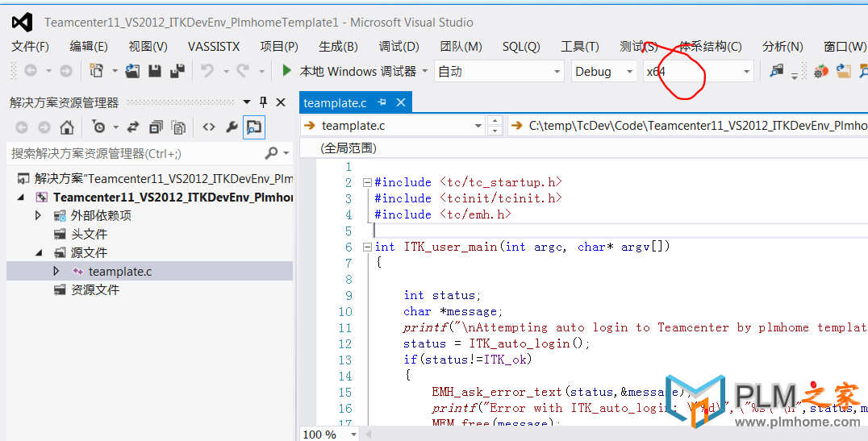Toggle preview selected items icon
This screenshot has width=868, height=441.
(254, 127)
